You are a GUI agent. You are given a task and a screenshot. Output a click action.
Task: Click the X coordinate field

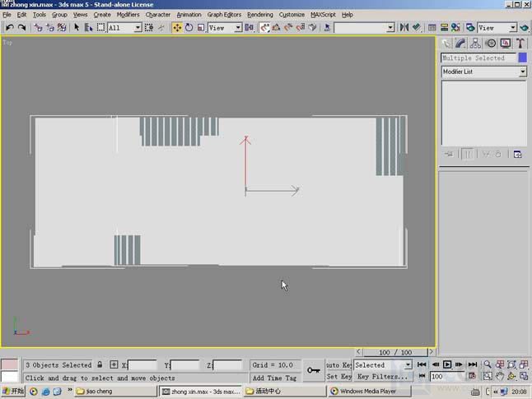pyautogui.click(x=142, y=365)
